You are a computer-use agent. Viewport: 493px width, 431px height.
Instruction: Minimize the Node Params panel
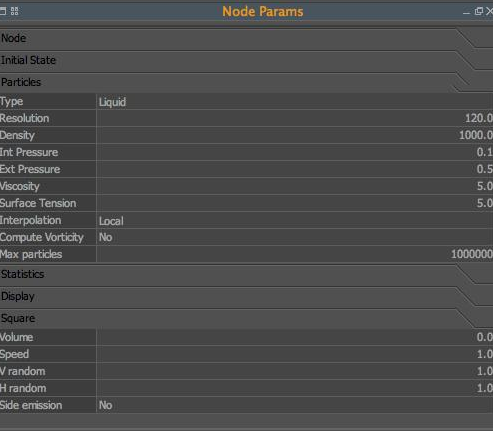[x=466, y=12]
